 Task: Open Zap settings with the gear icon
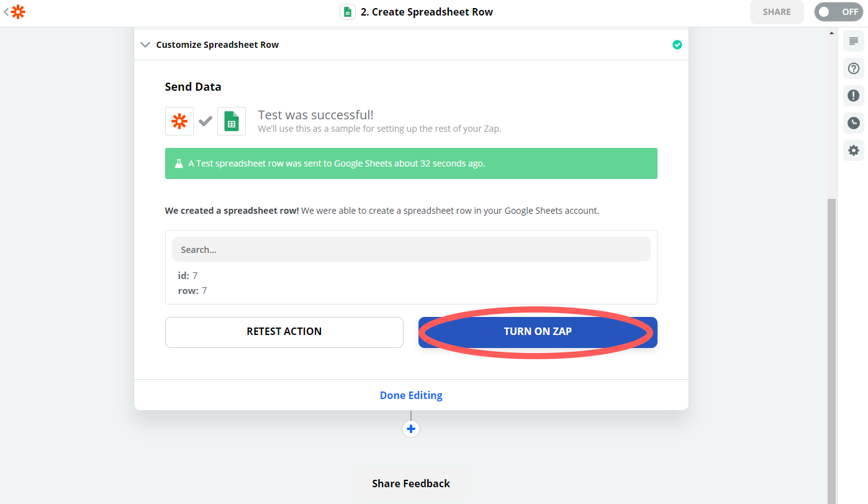click(x=853, y=150)
